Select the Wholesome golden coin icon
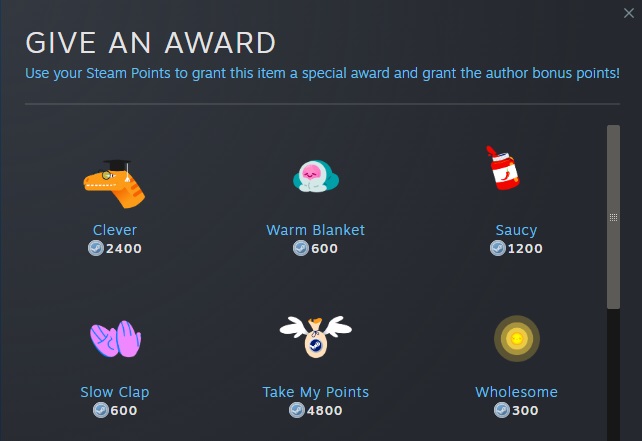The width and height of the screenshot is (642, 441). point(516,339)
